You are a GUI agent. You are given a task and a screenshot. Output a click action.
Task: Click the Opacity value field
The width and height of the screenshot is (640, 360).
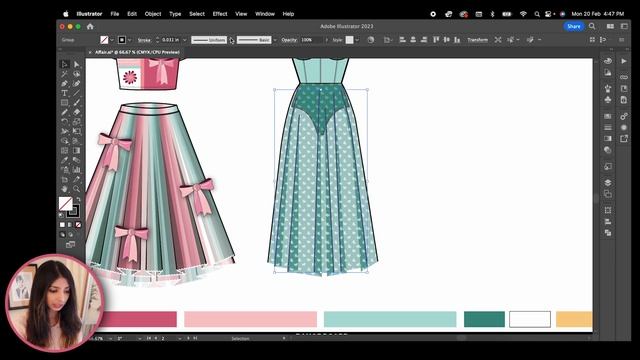(311, 40)
